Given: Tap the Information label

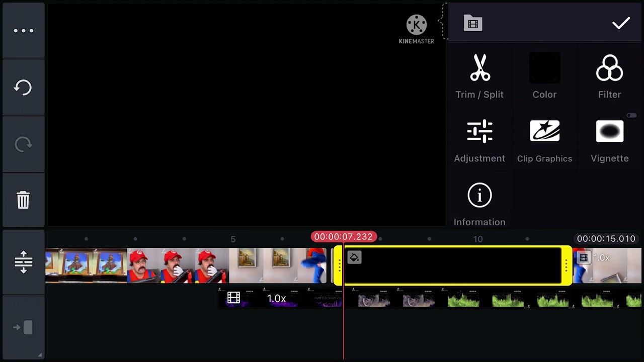Looking at the screenshot, I should pos(479,222).
